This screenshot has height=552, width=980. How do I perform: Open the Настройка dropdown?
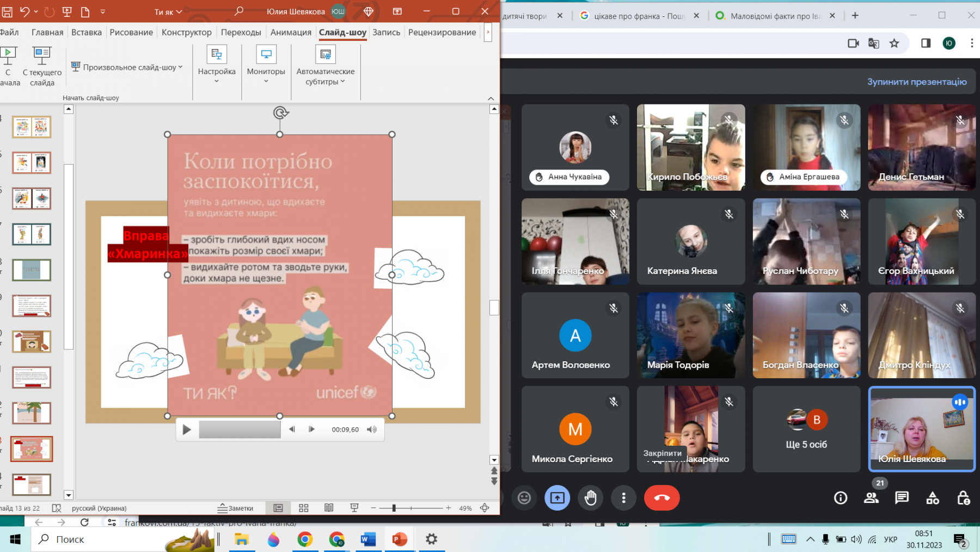click(x=217, y=64)
